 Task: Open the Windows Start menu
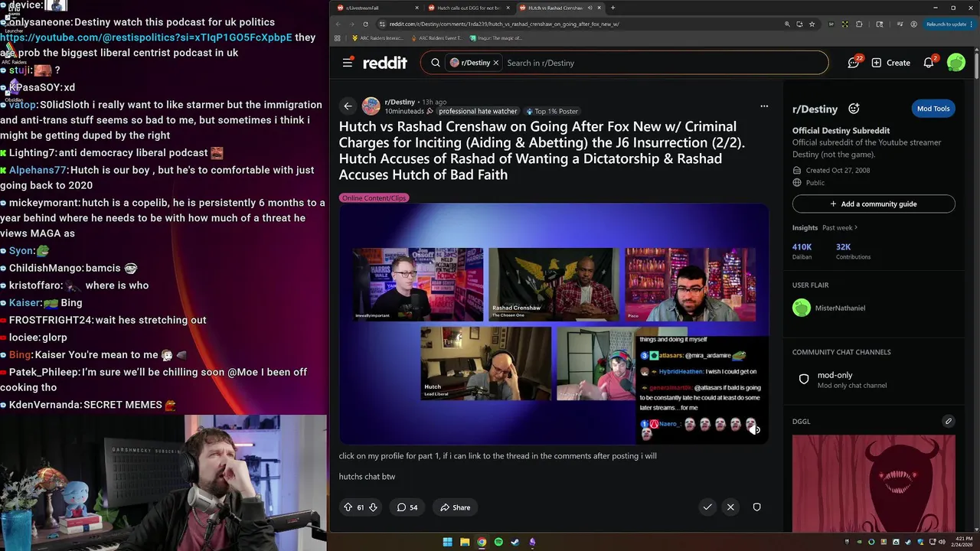[448, 542]
